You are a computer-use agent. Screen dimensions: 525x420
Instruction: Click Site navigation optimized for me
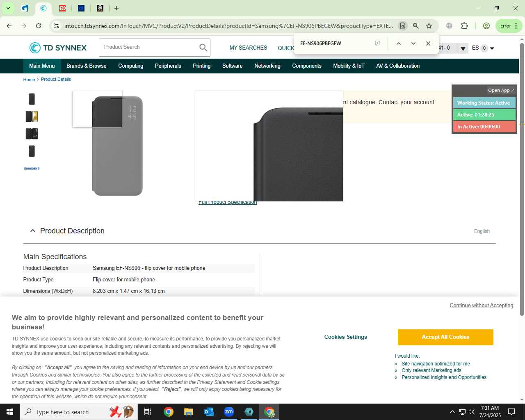[436, 364]
